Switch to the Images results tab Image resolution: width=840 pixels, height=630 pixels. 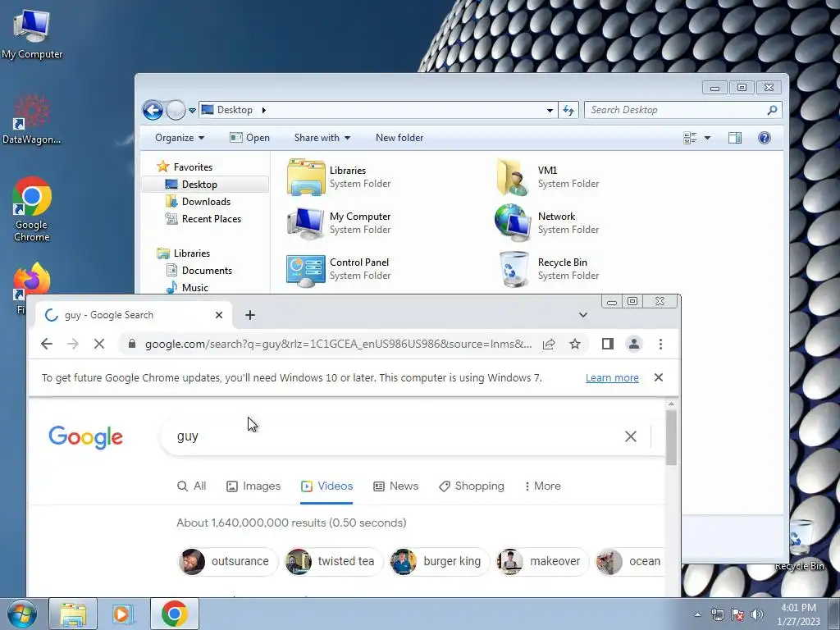(253, 486)
